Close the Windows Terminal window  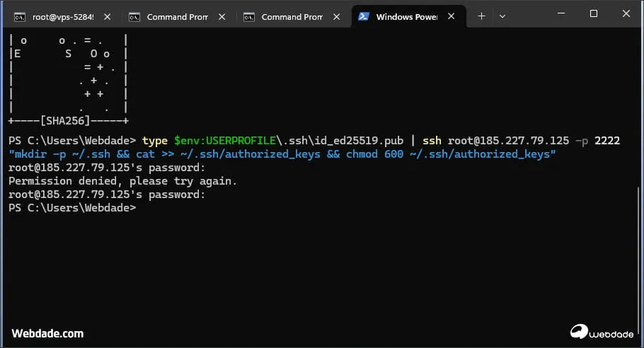[x=626, y=14]
